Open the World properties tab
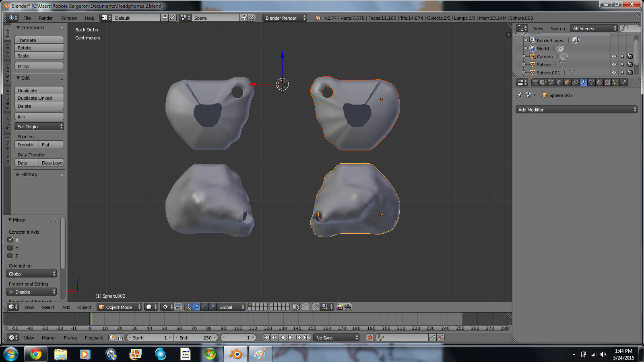The width and height of the screenshot is (644, 362). 559,82
